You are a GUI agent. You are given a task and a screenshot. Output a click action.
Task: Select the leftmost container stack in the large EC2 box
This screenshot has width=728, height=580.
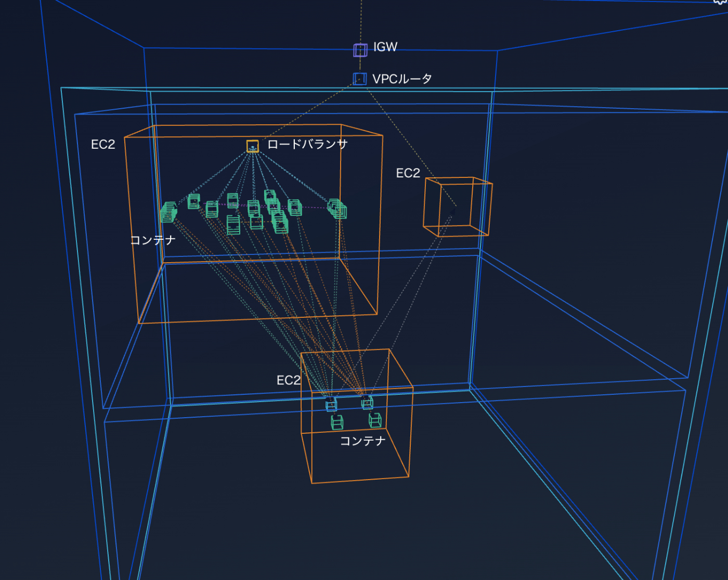click(169, 212)
